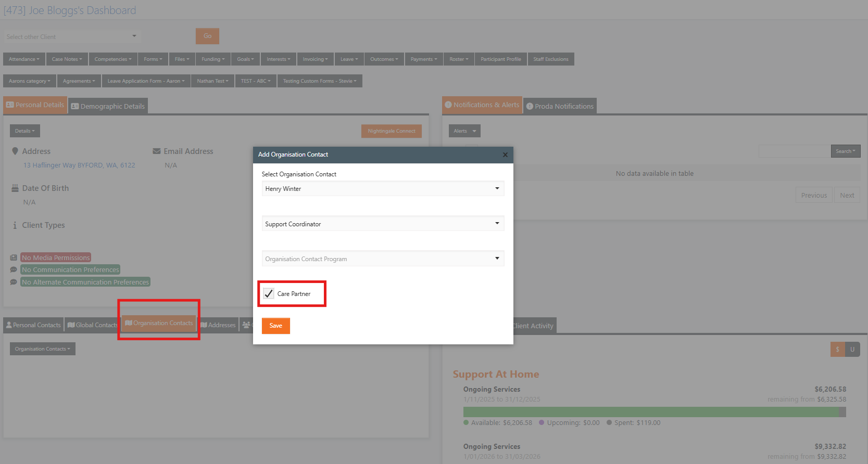Screen dimensions: 868x464
Task: Click the speech icon beside No Alternate Communication Preferences
Action: pos(14,282)
